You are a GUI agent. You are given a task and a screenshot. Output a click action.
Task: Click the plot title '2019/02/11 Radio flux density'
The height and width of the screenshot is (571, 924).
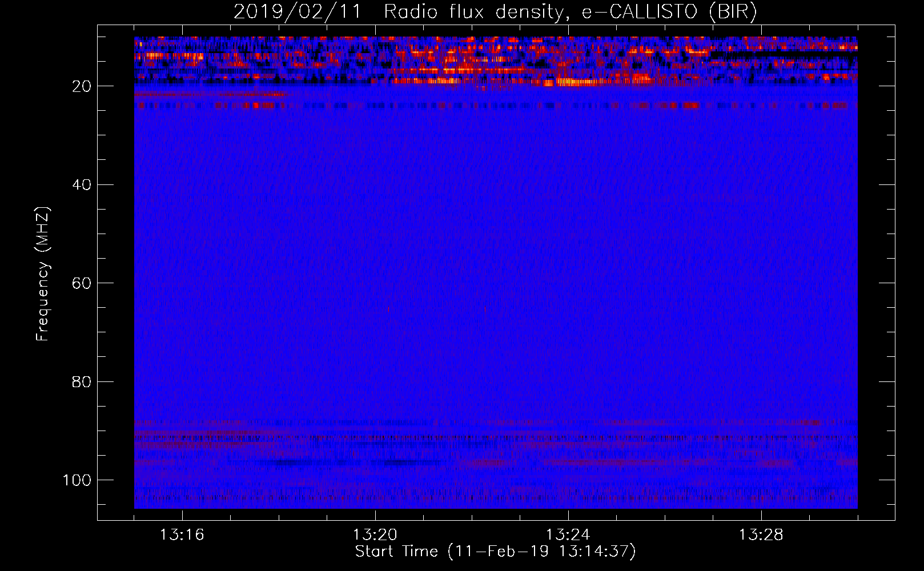point(399,12)
